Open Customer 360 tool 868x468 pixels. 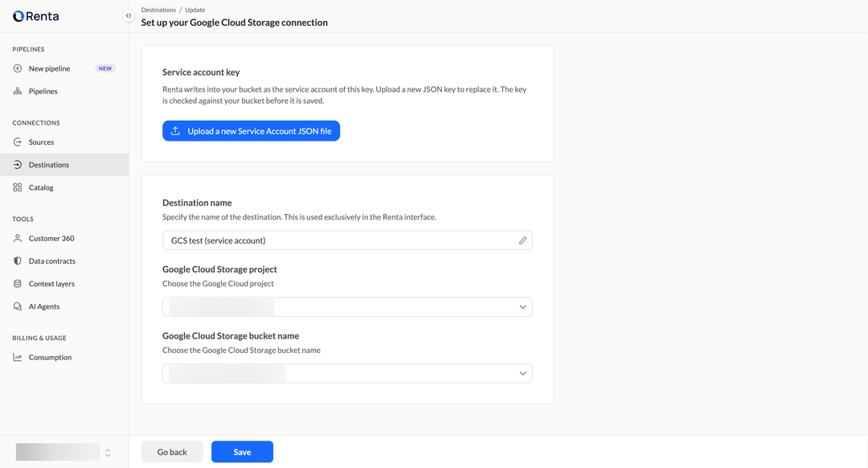64,239
